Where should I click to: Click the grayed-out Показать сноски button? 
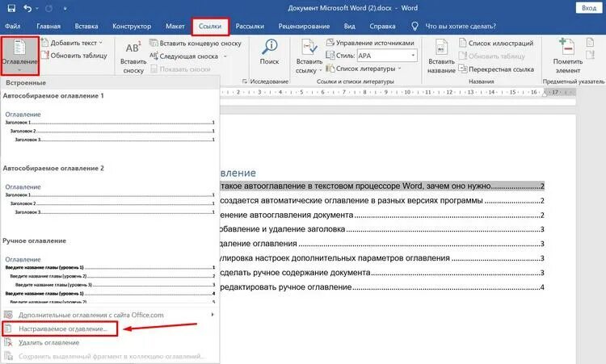pyautogui.click(x=180, y=69)
